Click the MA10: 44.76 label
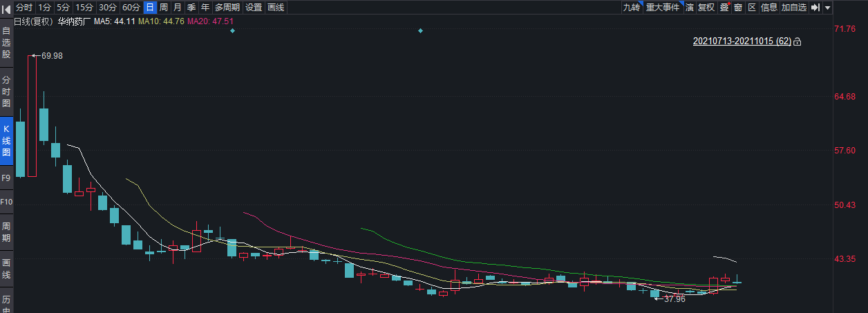 [x=161, y=21]
